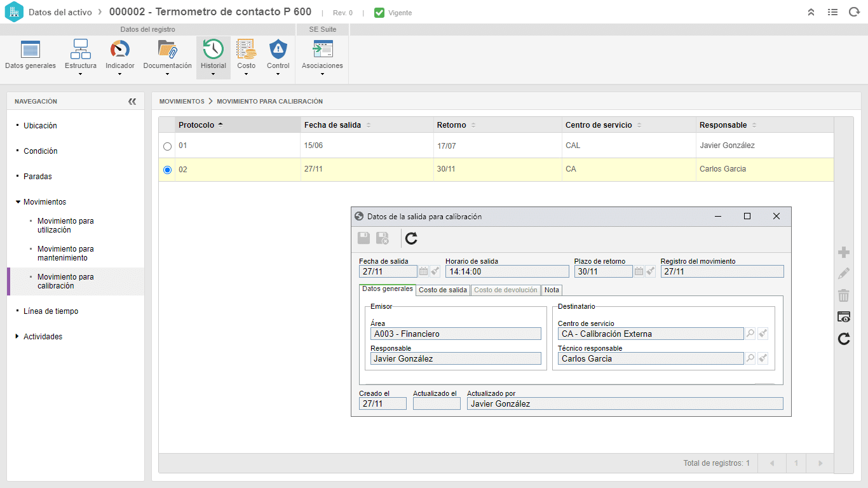Collapse the Navegación panel
Screen dimensions: 868x488
pyautogui.click(x=132, y=101)
